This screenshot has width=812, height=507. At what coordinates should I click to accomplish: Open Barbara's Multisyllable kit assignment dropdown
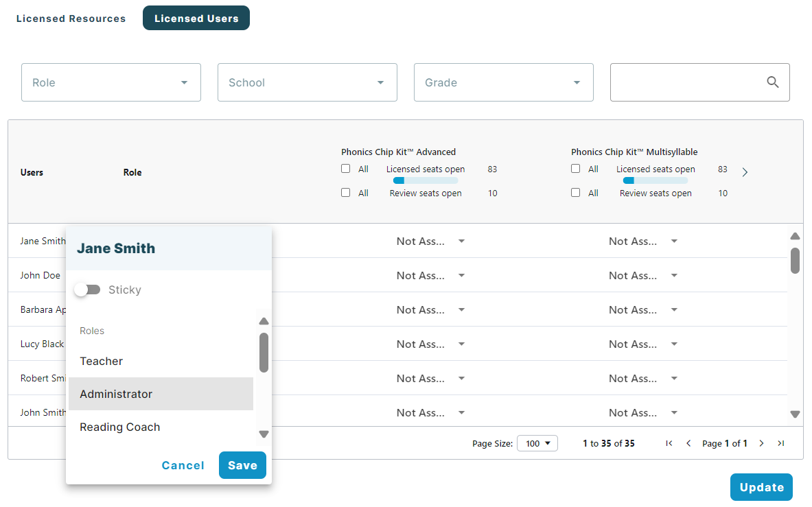click(x=642, y=310)
